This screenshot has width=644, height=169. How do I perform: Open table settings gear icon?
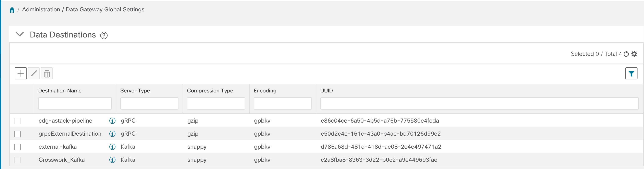click(x=634, y=54)
